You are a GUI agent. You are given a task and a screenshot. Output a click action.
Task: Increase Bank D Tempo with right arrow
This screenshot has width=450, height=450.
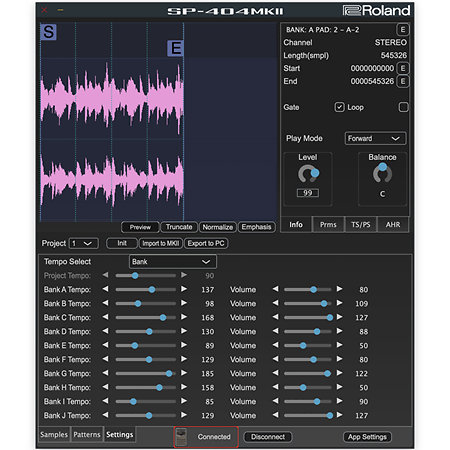coord(184,331)
